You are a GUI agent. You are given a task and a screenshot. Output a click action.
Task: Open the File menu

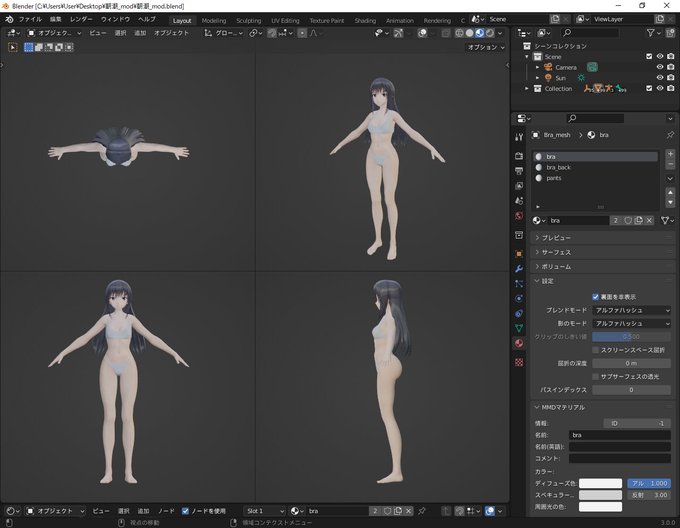pos(29,20)
